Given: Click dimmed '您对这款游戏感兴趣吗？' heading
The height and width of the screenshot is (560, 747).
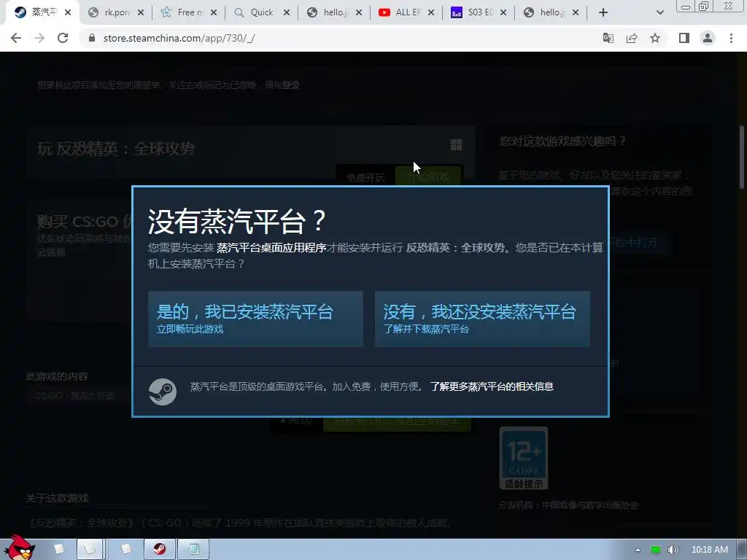Looking at the screenshot, I should click(x=562, y=141).
